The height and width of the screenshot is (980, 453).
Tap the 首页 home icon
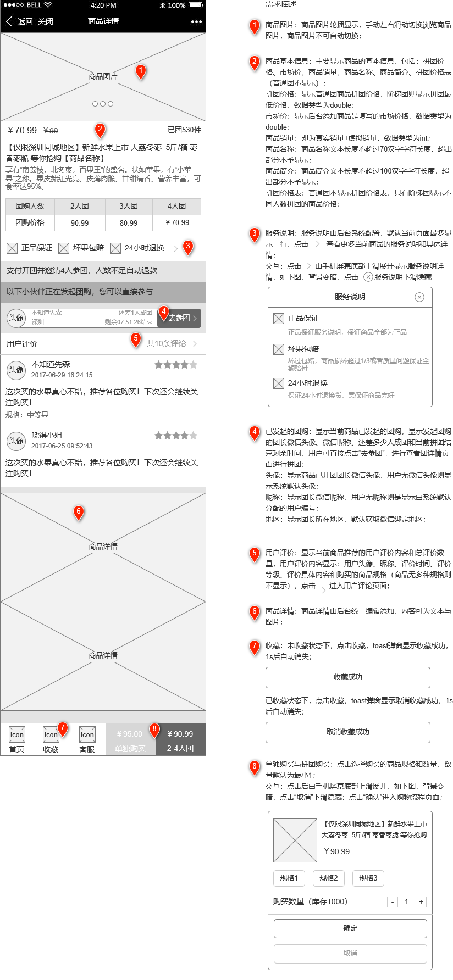click(17, 735)
